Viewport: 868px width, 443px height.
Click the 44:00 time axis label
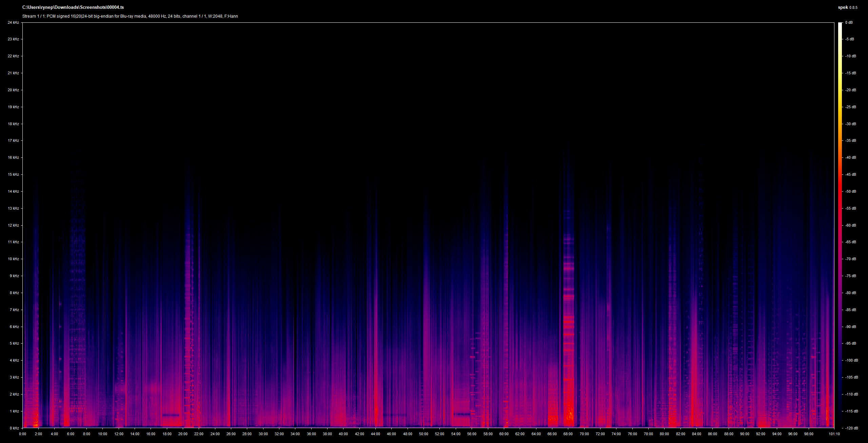coord(375,434)
